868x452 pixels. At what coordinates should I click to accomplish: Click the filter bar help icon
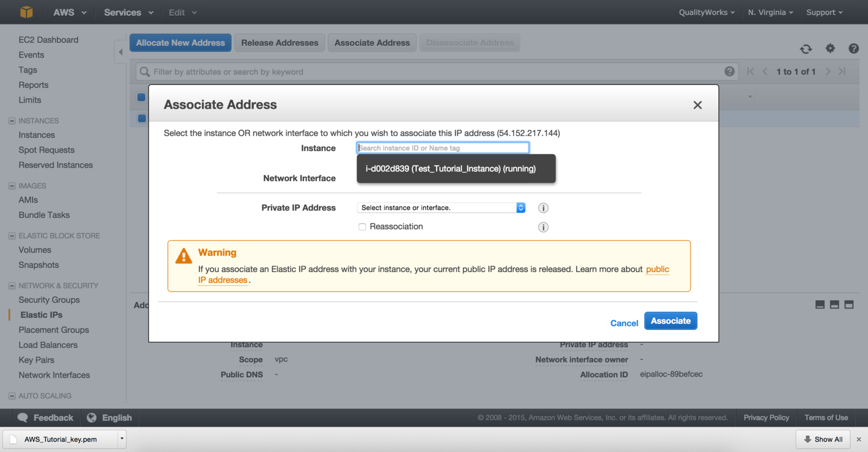click(x=729, y=72)
